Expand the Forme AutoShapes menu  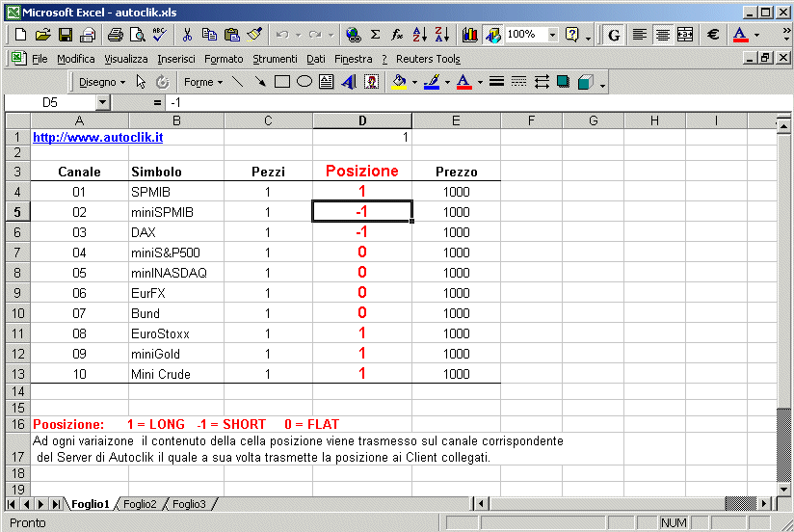[x=202, y=82]
